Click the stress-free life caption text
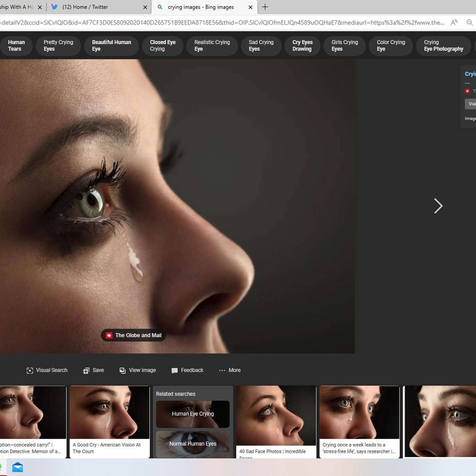This screenshot has height=476, width=476. click(359, 448)
